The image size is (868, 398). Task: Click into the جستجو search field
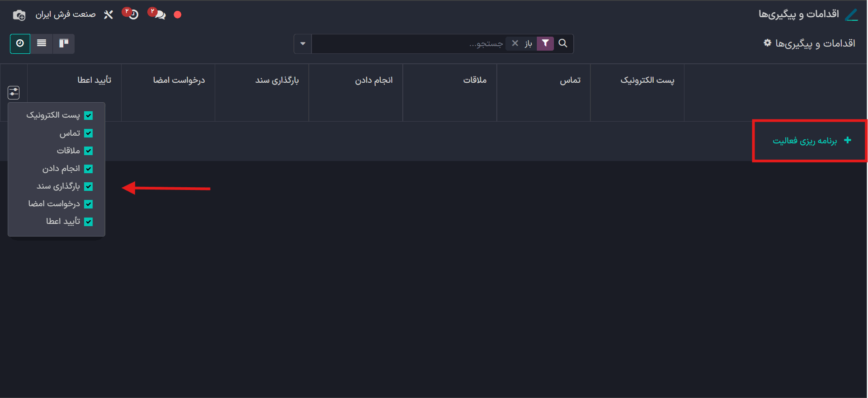tap(407, 44)
